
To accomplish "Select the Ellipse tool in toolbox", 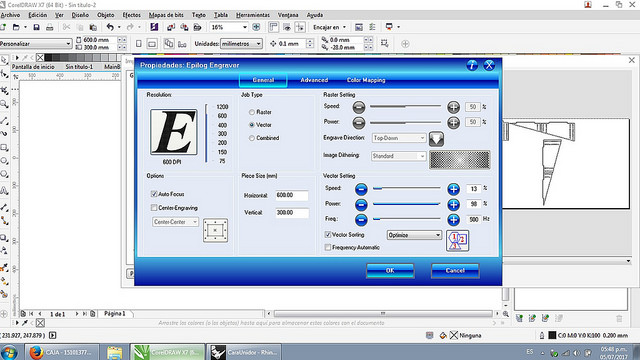I will (x=4, y=161).
